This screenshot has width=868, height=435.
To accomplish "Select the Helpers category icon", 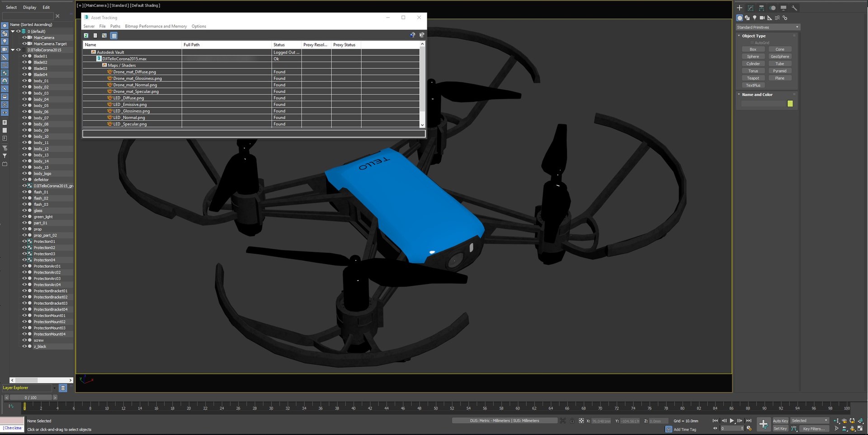I will (x=769, y=18).
